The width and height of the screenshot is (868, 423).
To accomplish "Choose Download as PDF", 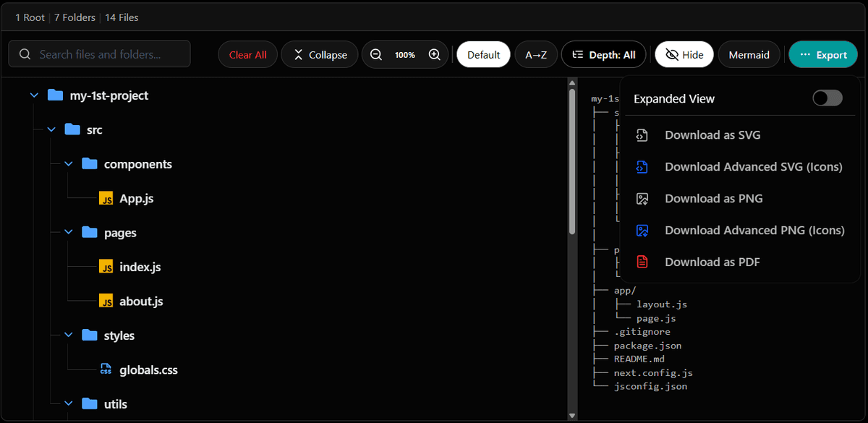I will [x=739, y=262].
